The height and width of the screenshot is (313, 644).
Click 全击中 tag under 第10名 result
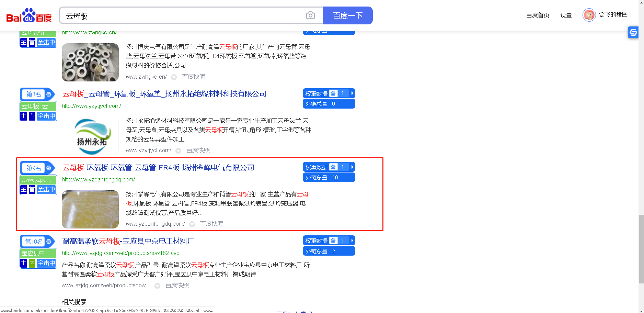click(x=46, y=263)
